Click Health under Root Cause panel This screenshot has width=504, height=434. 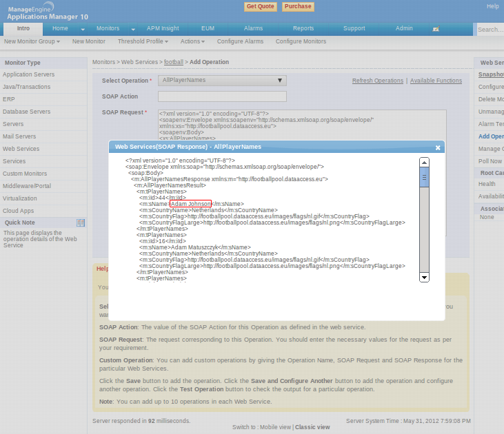[487, 184]
